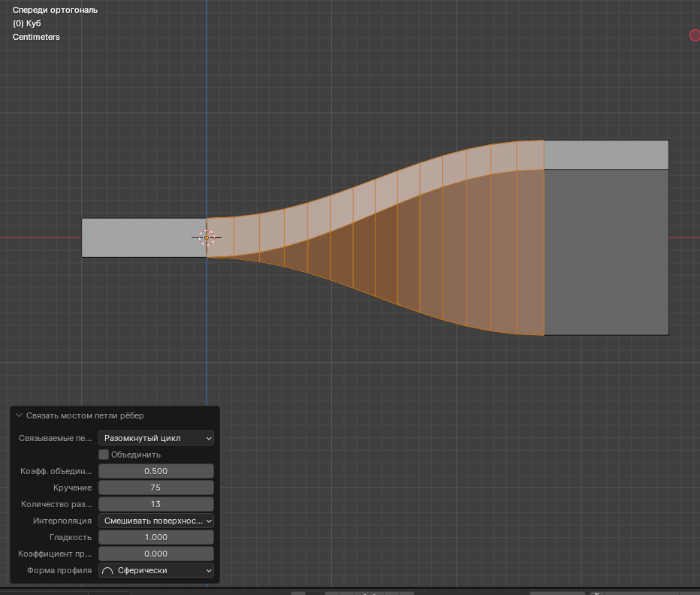Viewport: 700px width, 595px height.
Task: Click the Гладкость field showing 1.000
Action: coord(156,537)
